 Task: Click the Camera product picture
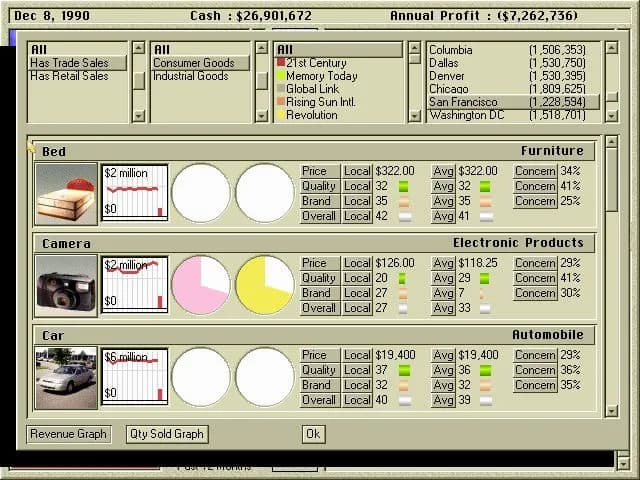(66, 285)
